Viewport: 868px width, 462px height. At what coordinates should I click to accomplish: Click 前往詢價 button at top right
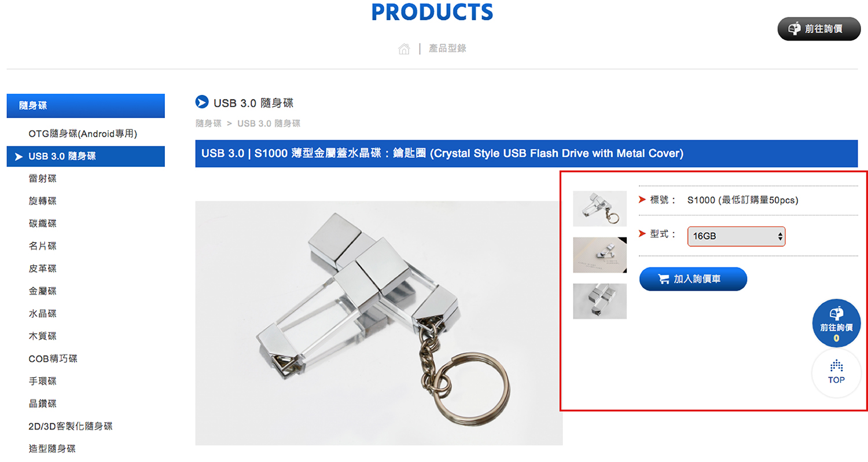pos(819,29)
